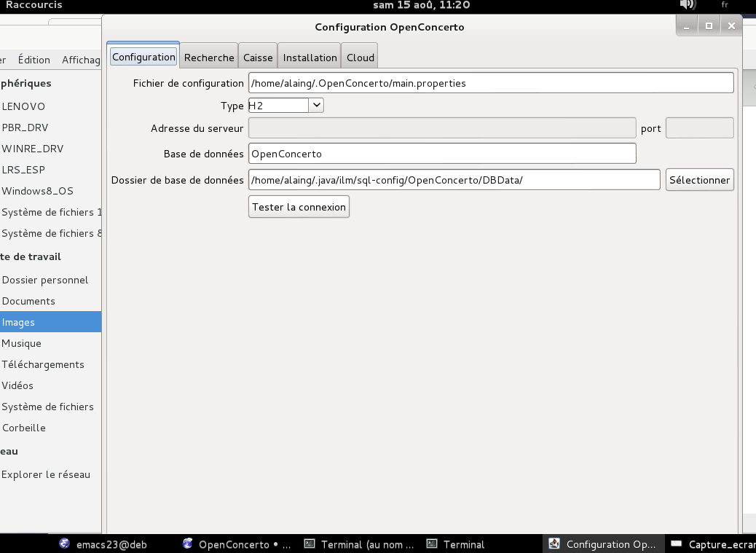
Task: Click the Sélectionner button
Action: tap(700, 180)
